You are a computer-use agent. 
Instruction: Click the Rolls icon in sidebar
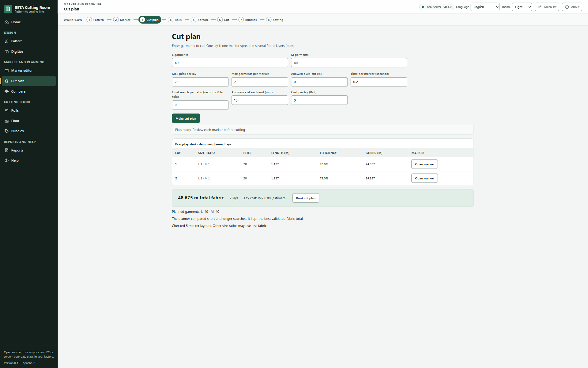click(x=6, y=110)
